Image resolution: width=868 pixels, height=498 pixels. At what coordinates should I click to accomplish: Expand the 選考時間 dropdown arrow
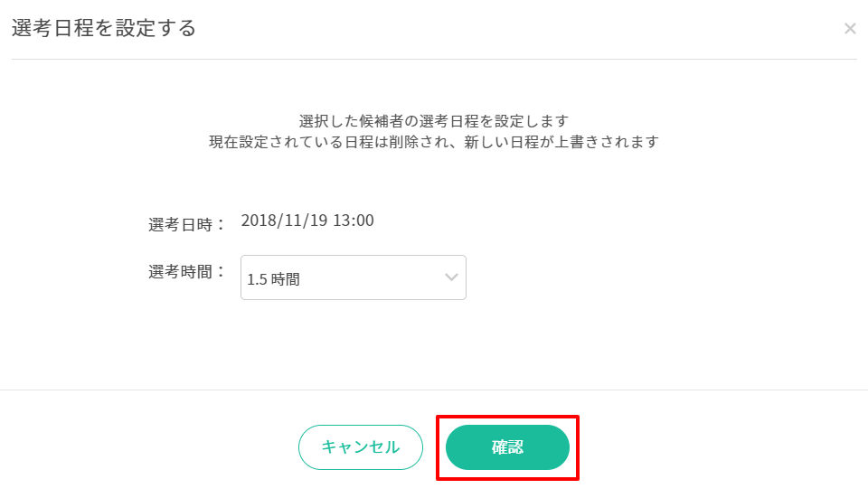click(x=452, y=277)
